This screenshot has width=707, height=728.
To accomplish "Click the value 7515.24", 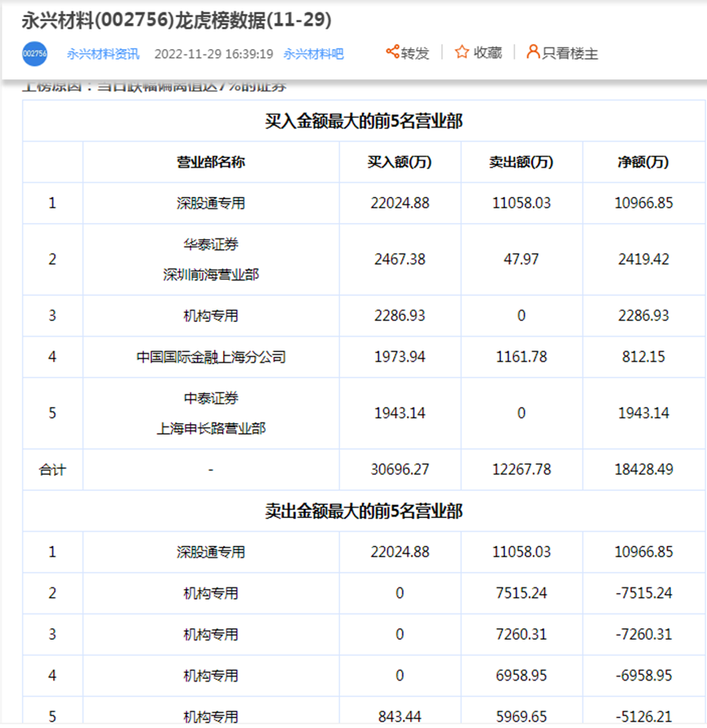I will (521, 593).
